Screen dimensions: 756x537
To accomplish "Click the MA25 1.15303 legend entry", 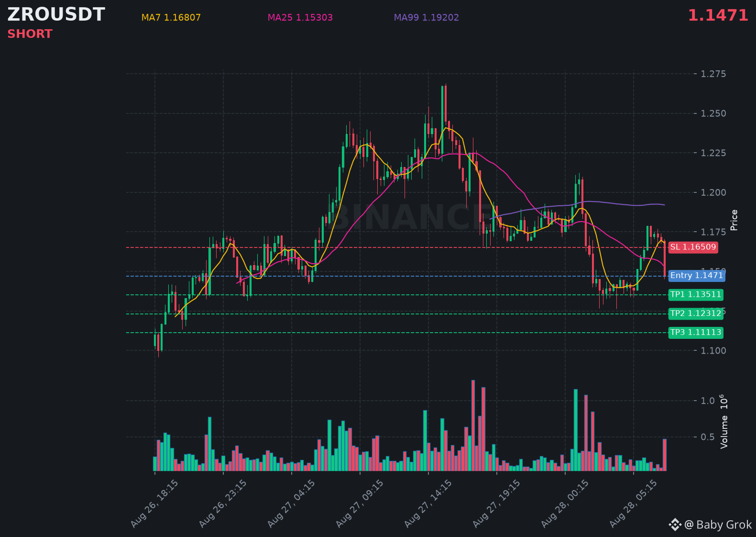I will 300,18.
